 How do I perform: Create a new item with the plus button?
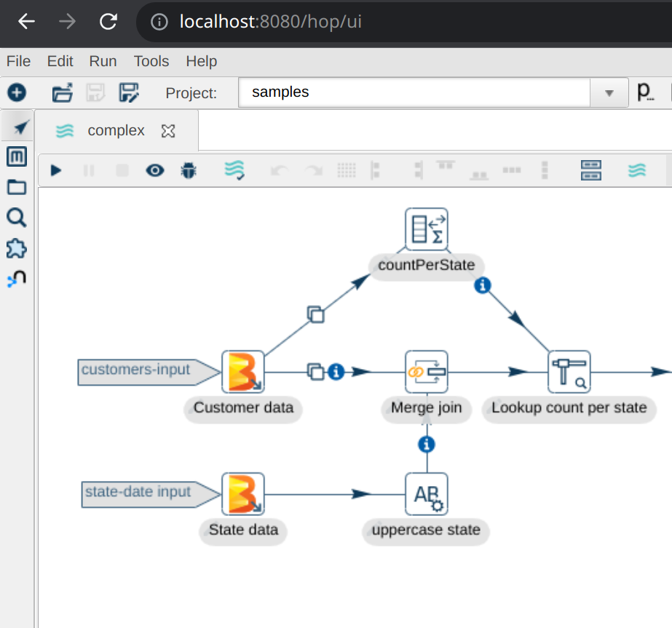[x=16, y=92]
